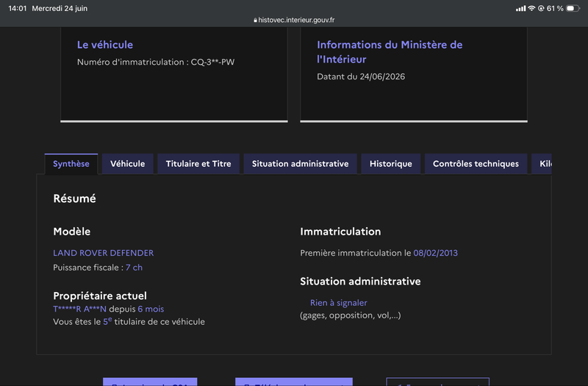This screenshot has height=386, width=588.
Task: Click the Datant du 24/06/2026 text
Action: (x=361, y=76)
